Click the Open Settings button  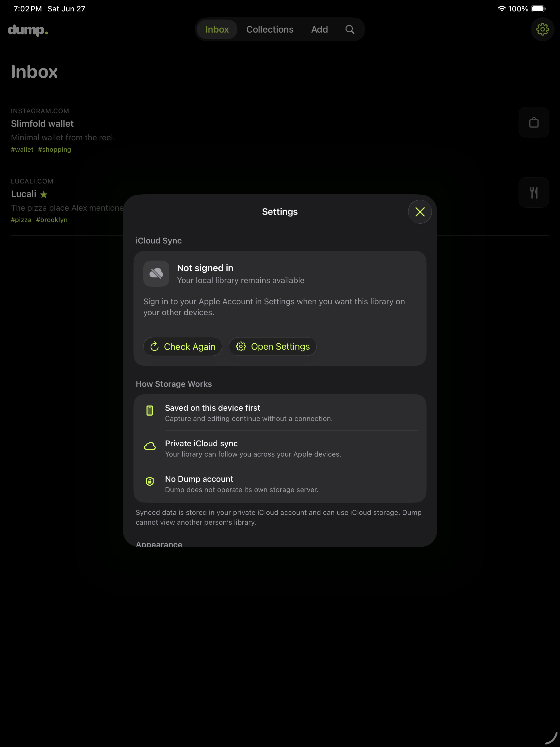coord(272,346)
